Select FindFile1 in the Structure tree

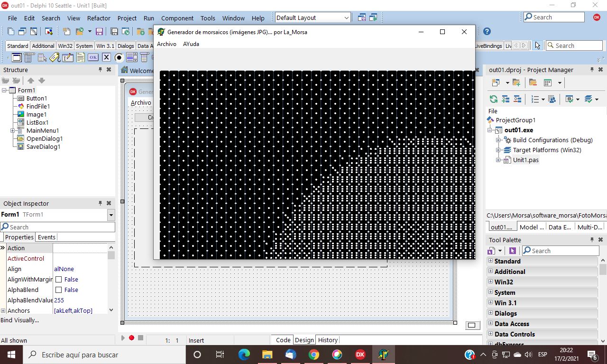tap(38, 107)
